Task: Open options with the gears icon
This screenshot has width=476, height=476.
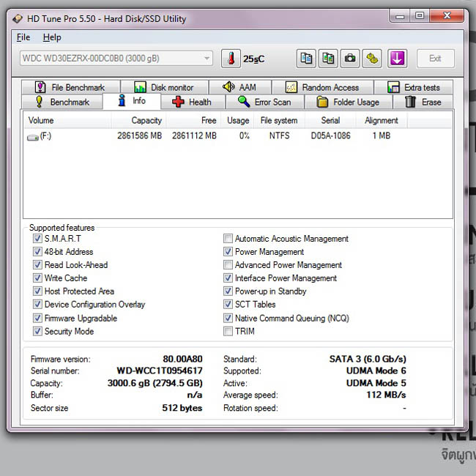Action: [x=372, y=59]
